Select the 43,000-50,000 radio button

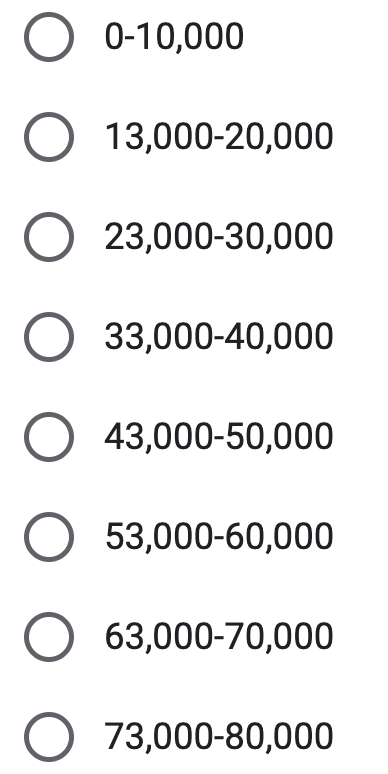coord(49,437)
